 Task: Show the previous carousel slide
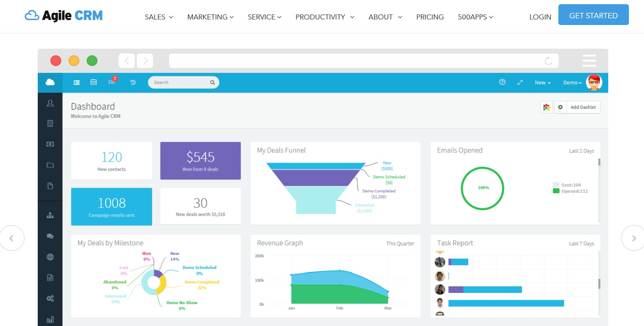12,238
